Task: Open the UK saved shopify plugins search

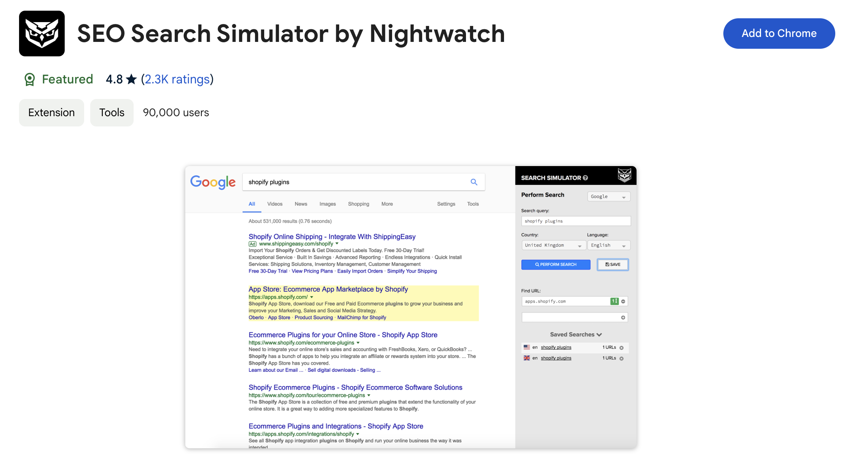Action: click(x=556, y=358)
